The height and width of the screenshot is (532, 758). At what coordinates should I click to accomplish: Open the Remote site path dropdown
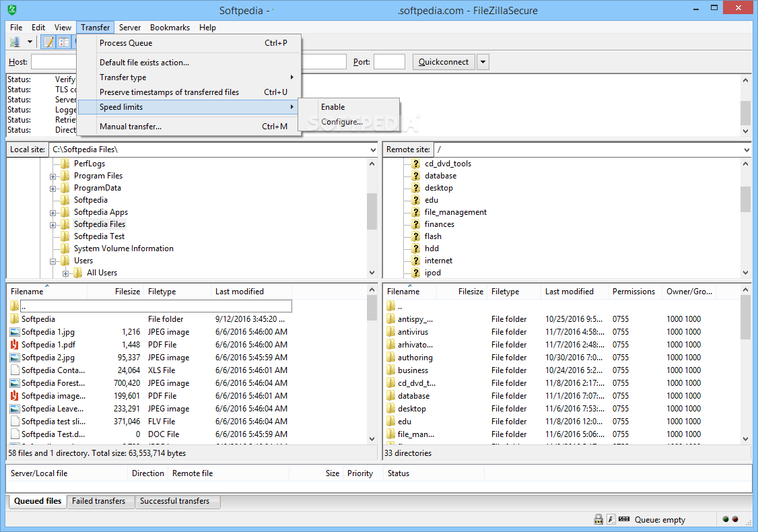point(747,149)
